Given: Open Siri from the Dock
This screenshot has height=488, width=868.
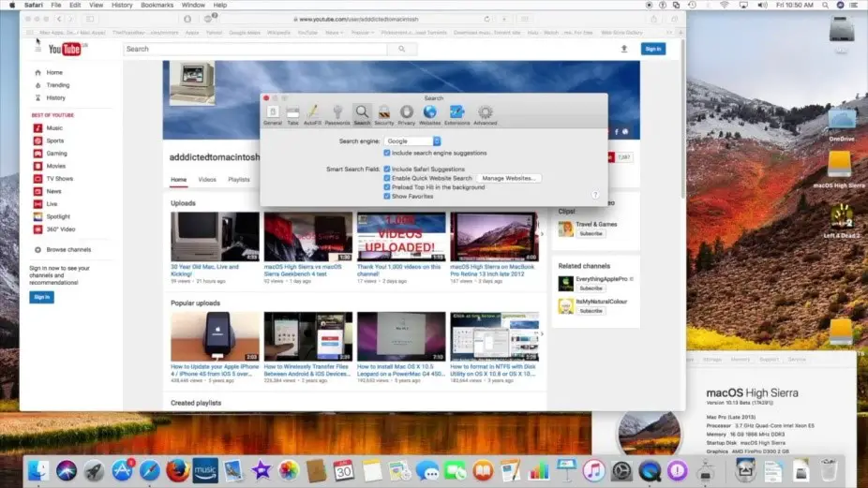Looking at the screenshot, I should (67, 471).
